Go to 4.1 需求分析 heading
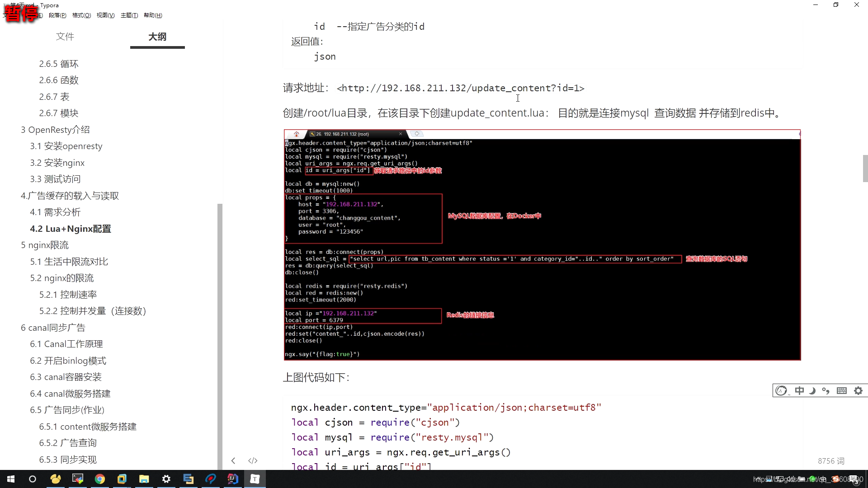 [55, 212]
